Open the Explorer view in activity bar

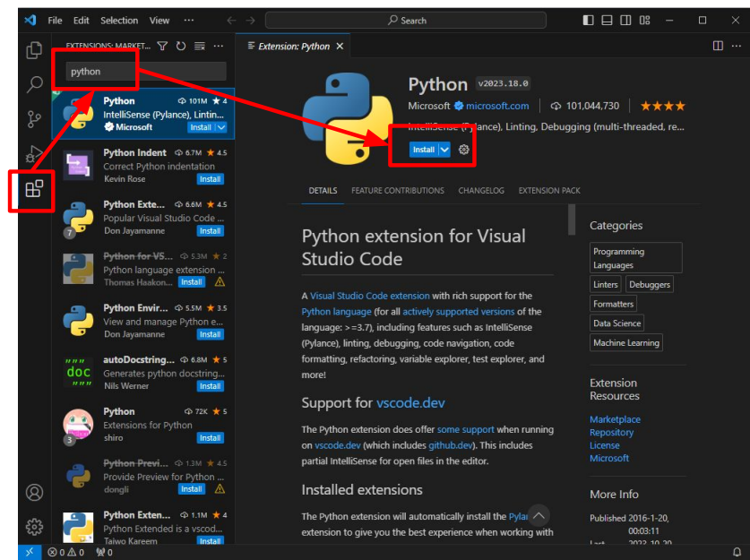pyautogui.click(x=34, y=50)
